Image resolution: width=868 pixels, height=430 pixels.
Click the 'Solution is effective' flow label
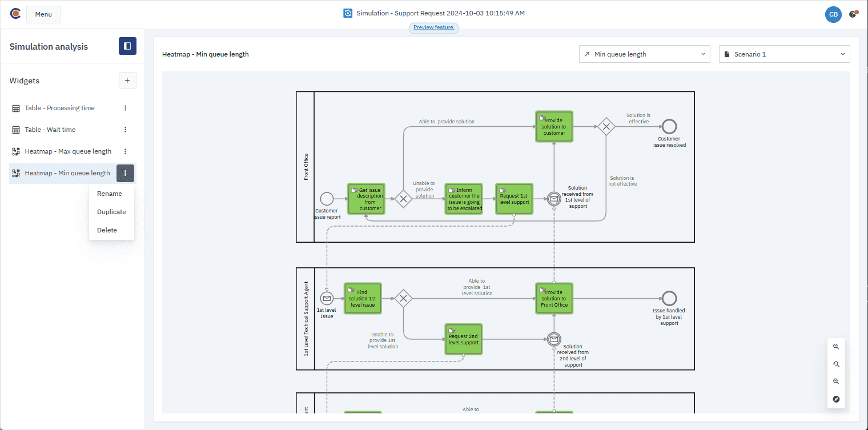638,118
